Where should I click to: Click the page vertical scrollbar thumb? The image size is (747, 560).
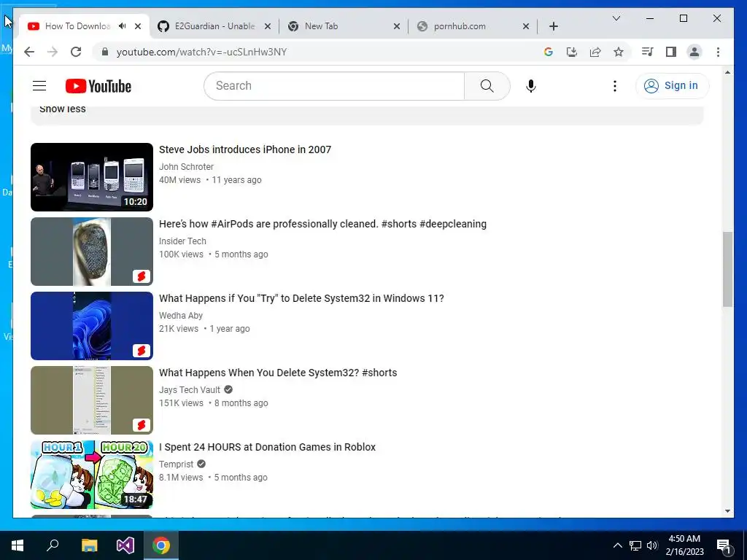pyautogui.click(x=727, y=269)
